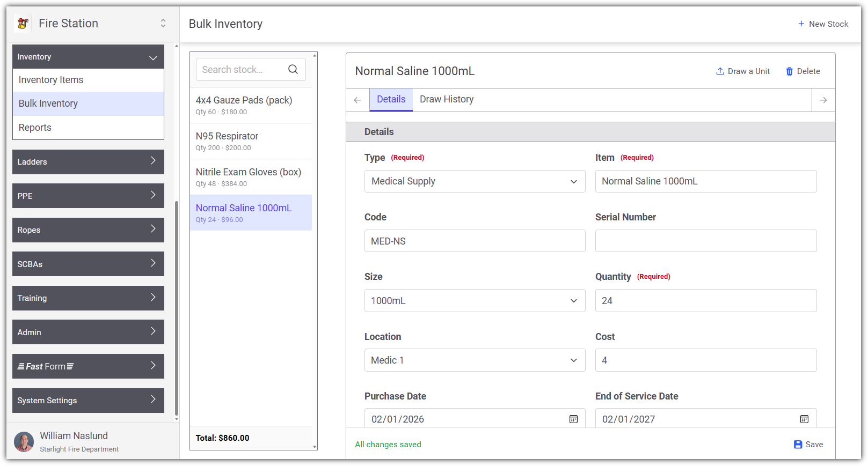Click the search magnifier icon
Screen dimensions: 868x466
point(293,69)
